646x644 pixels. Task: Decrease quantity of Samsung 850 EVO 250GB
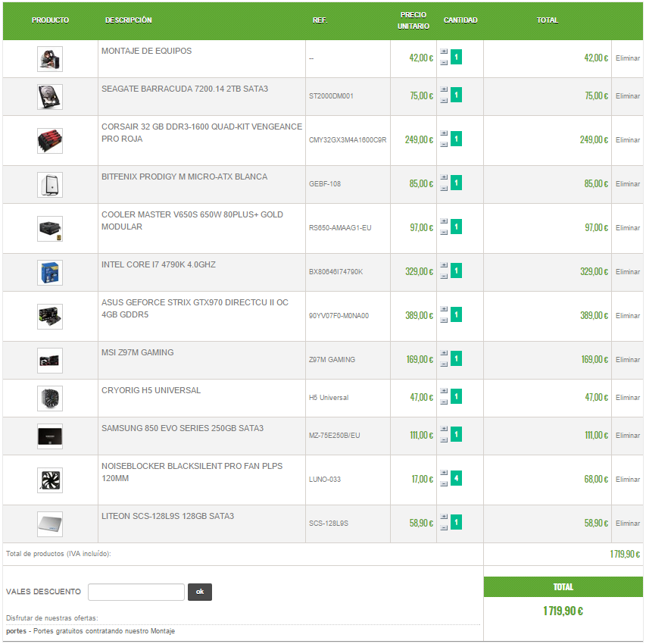pos(444,440)
